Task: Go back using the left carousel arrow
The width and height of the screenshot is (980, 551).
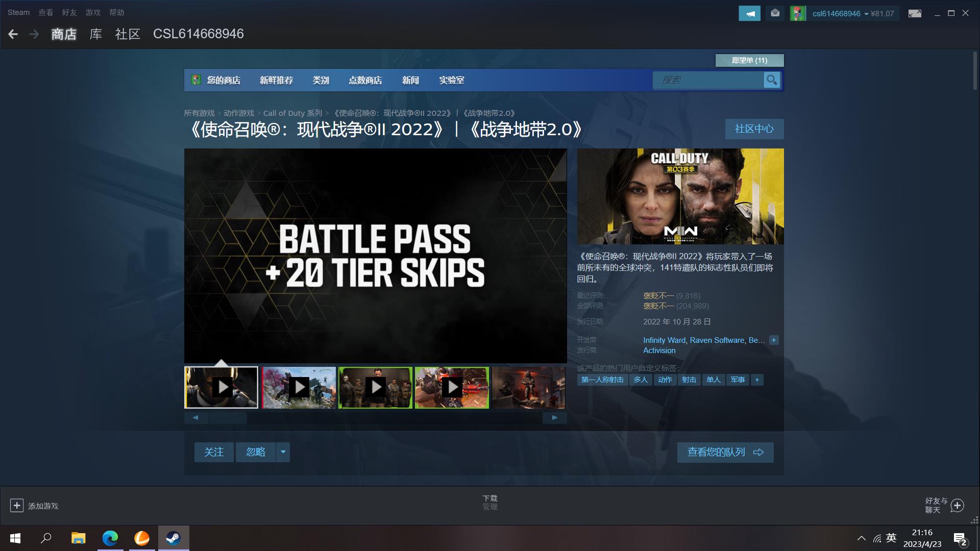Action: pos(195,417)
